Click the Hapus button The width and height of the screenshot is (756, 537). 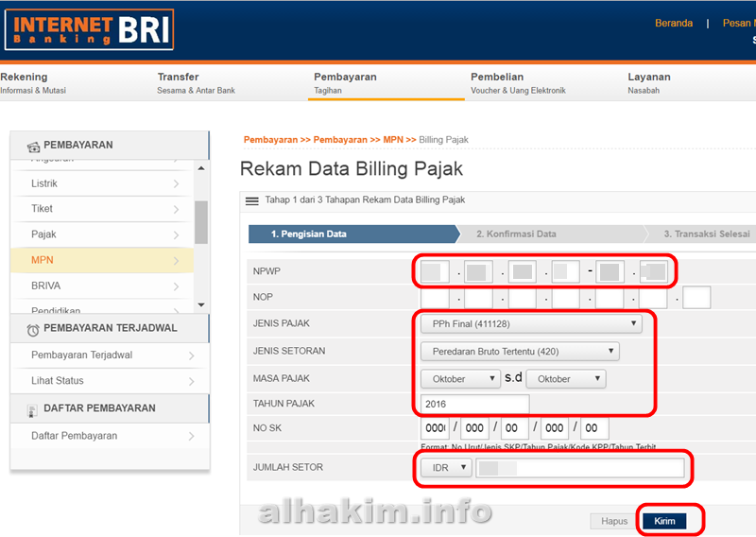click(x=613, y=521)
